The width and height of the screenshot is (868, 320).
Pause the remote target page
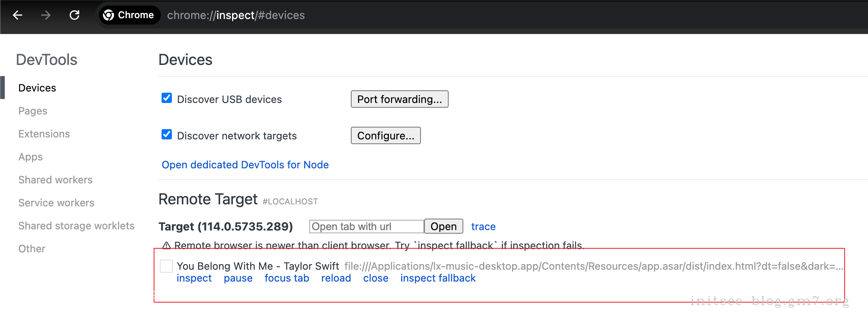pos(238,278)
